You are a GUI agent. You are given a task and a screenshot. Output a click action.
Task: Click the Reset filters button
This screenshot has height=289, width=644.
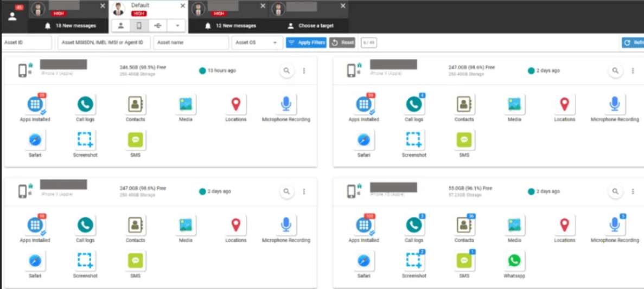pyautogui.click(x=342, y=42)
